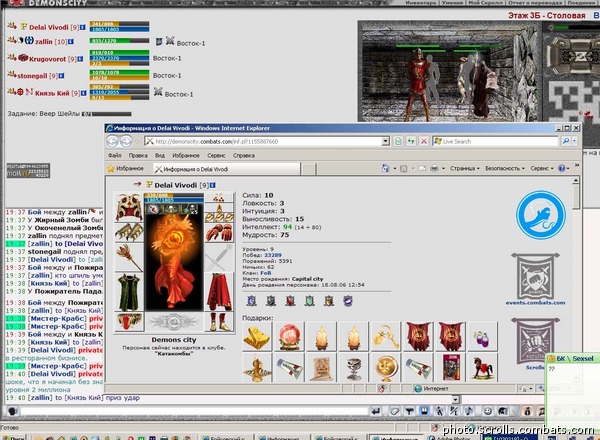This screenshot has height=440, width=600.
Task: Click the IE search magnifier button
Action: pos(566,141)
